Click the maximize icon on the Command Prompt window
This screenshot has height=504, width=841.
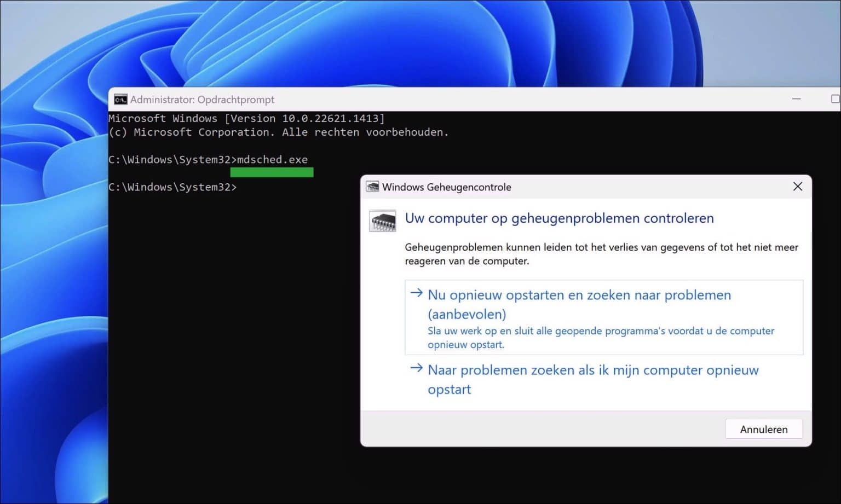pos(834,99)
